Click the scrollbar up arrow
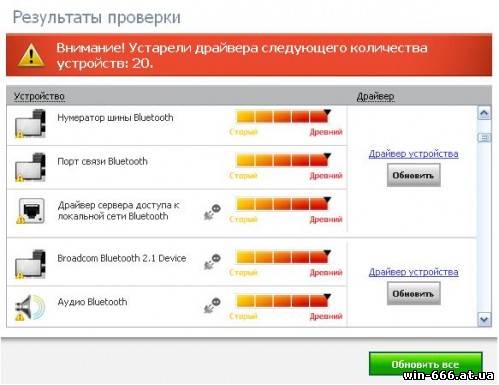 (x=484, y=113)
